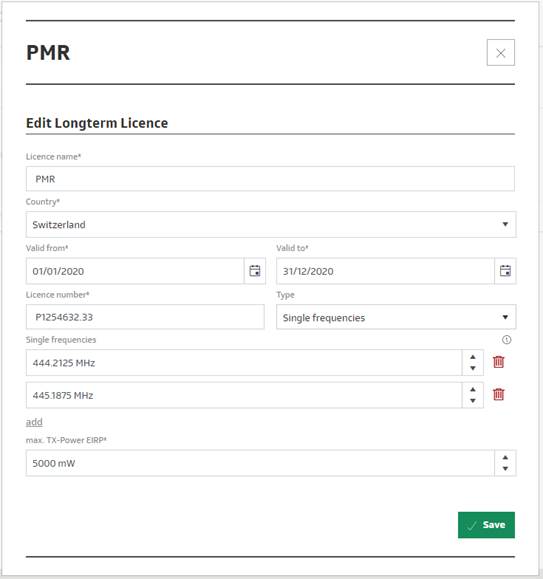Increase the 444.2125 MHz frequency value

click(472, 357)
